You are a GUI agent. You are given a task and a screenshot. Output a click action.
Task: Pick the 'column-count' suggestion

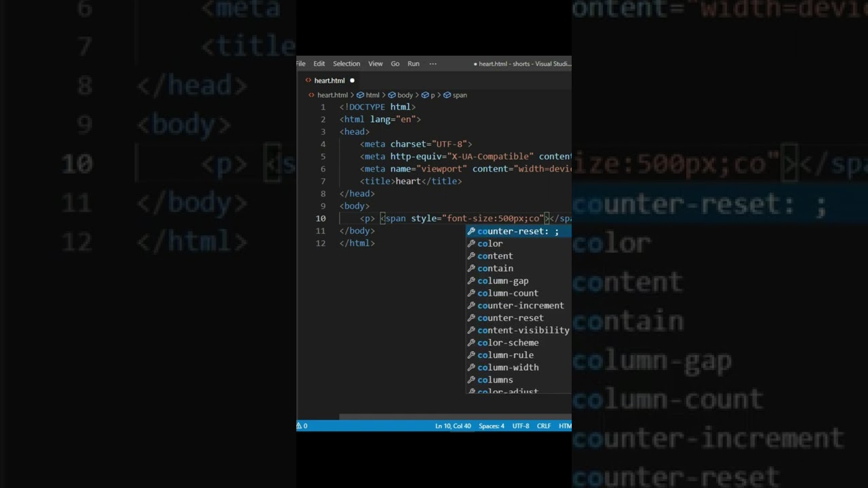tap(519, 293)
